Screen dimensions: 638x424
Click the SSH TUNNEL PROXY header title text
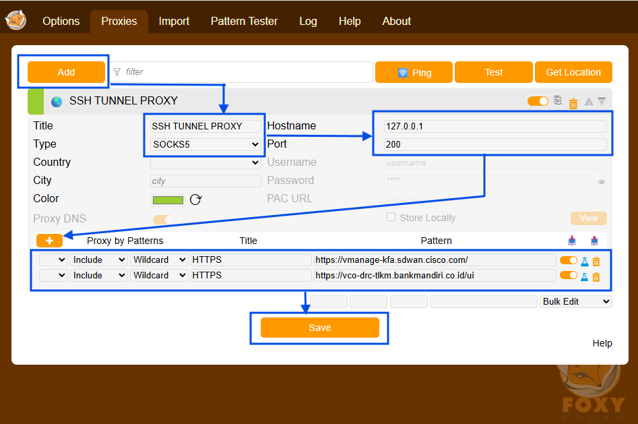click(123, 101)
